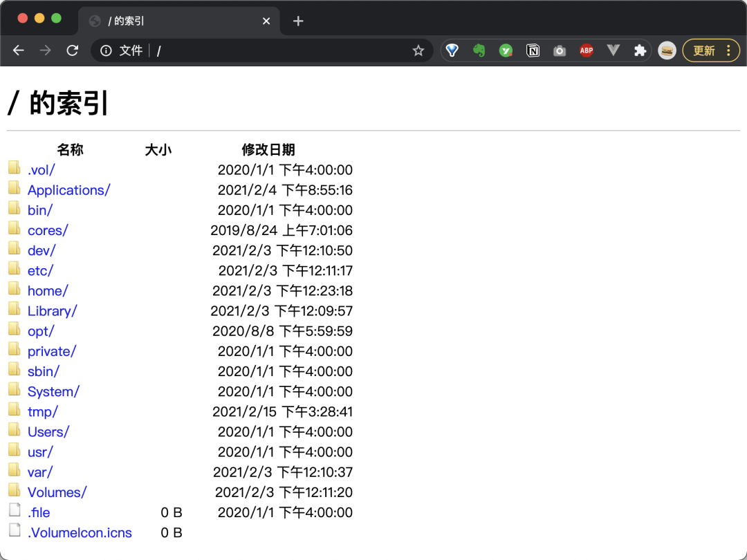Click the camera screenshot extension icon
Viewport: 747px width, 560px height.
click(x=560, y=50)
